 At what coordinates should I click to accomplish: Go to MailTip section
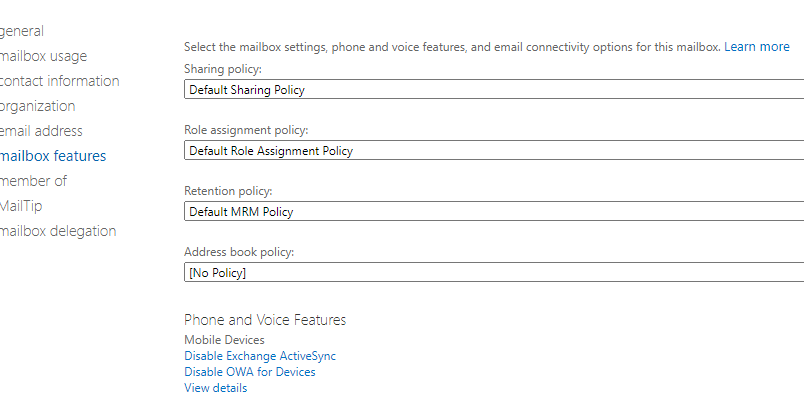coord(21,206)
